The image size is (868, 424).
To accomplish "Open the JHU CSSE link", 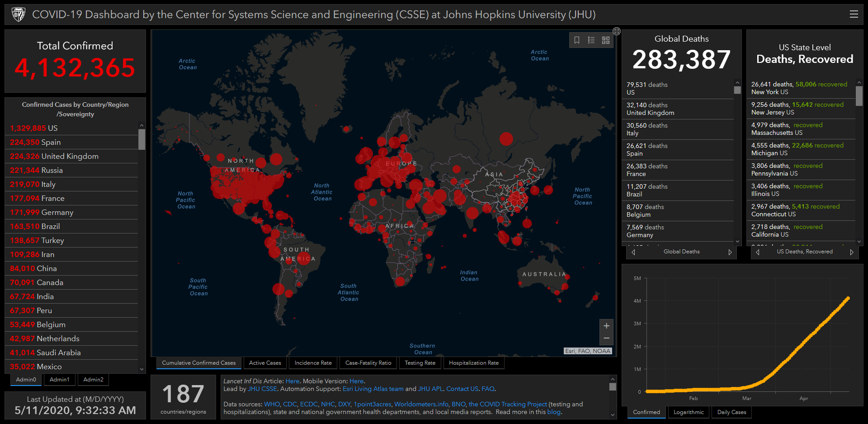I will point(262,389).
